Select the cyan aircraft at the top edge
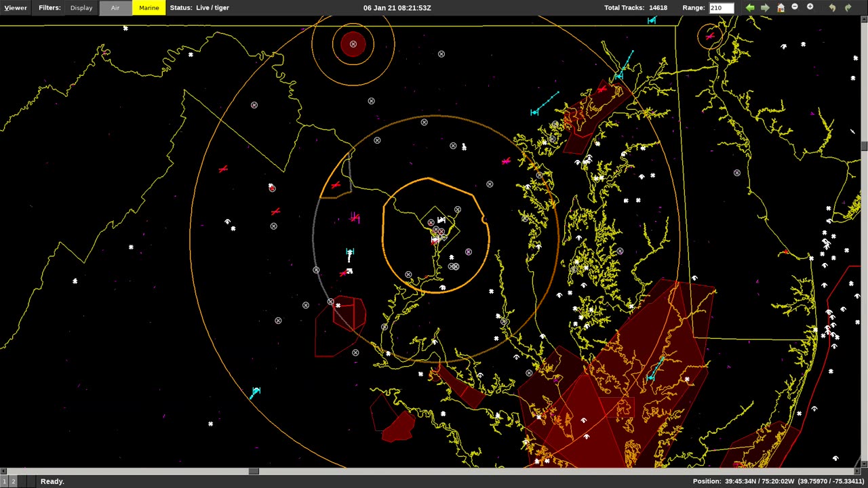 pos(652,20)
